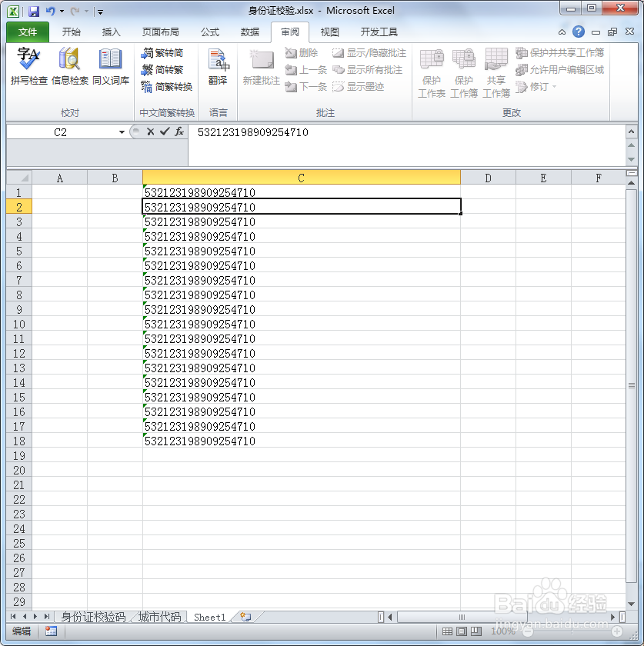Open undo history dropdown arrow
This screenshot has width=644, height=646.
click(62, 11)
